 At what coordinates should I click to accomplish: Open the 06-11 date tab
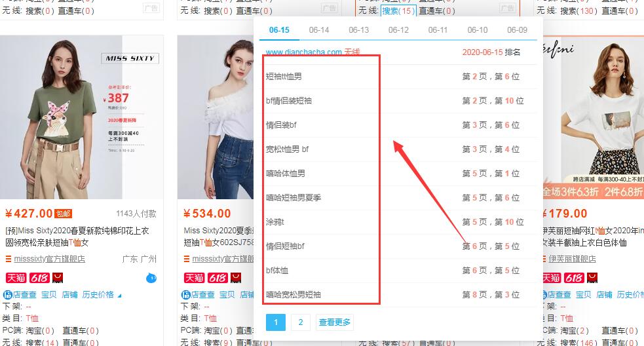tap(438, 30)
